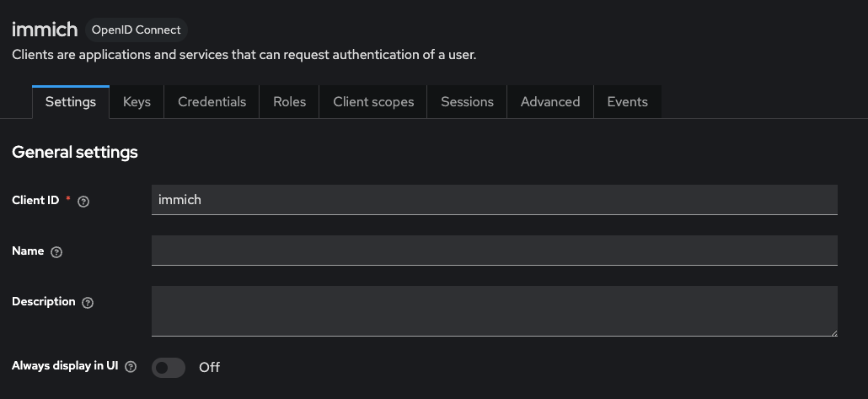Go to the Credentials tab
Image resolution: width=868 pixels, height=399 pixels.
[x=212, y=102]
